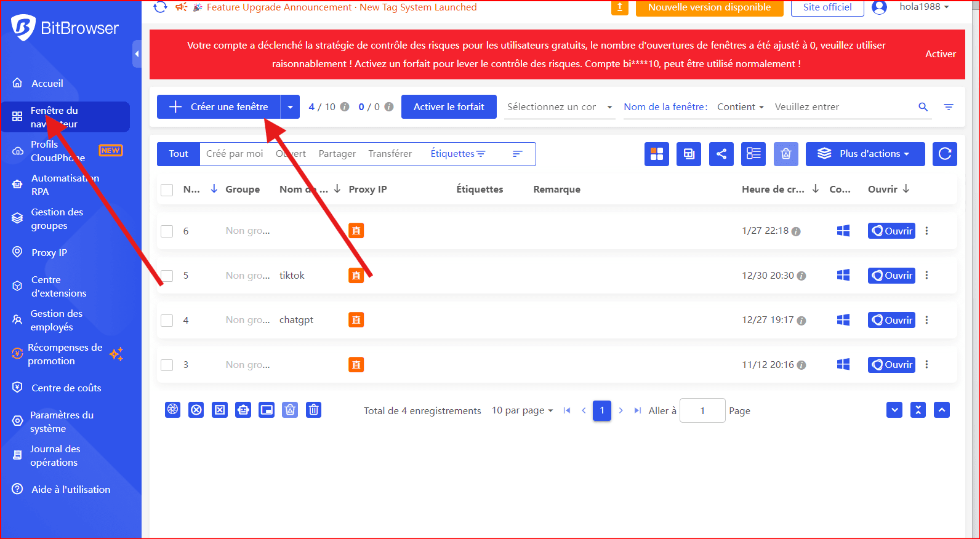Tick the checkbox for row 4 chatgpt
Image resolution: width=980 pixels, height=539 pixels.
tap(167, 321)
